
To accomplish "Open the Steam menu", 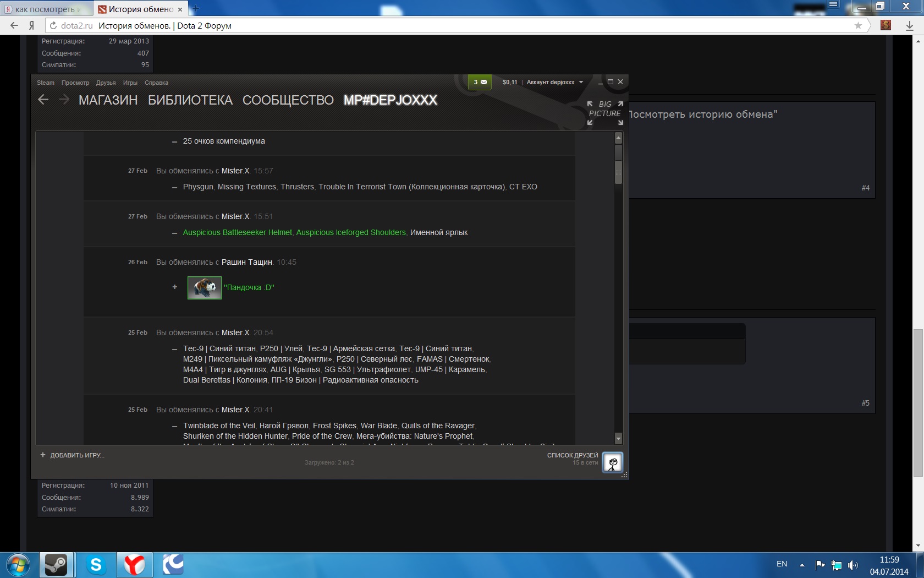I will 46,83.
